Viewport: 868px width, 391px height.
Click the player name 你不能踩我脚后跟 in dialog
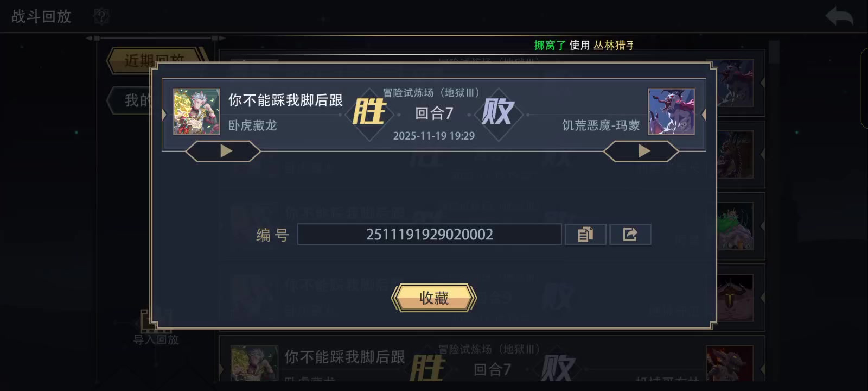pos(285,100)
